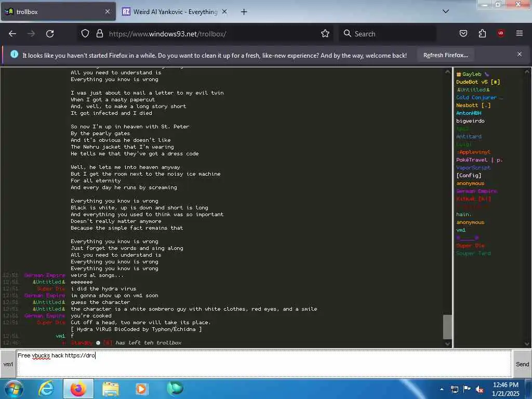Select VaporScript in user list

click(473, 168)
